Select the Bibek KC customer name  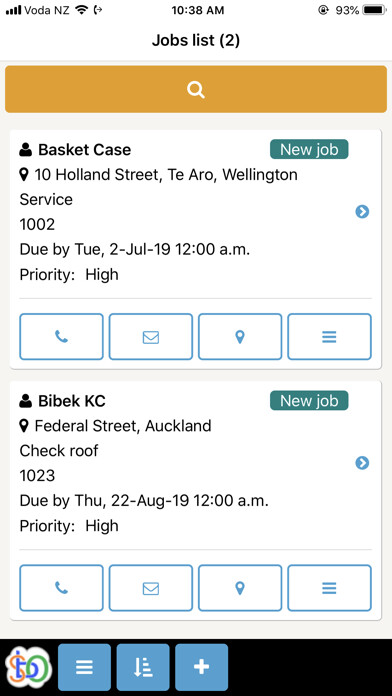(x=72, y=401)
